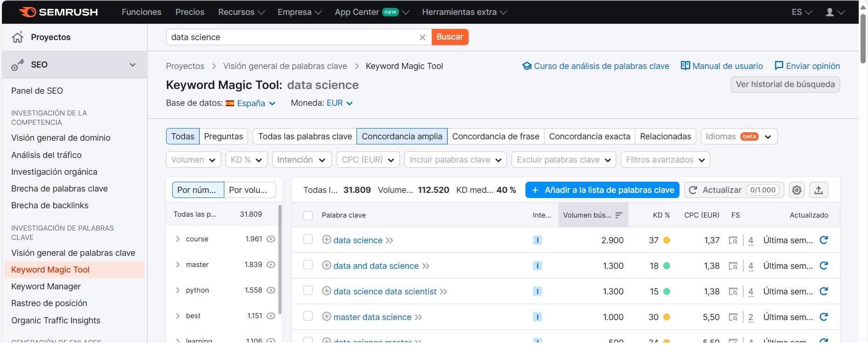The image size is (868, 355).
Task: Open Excluir palabras clave dropdown
Action: 564,160
